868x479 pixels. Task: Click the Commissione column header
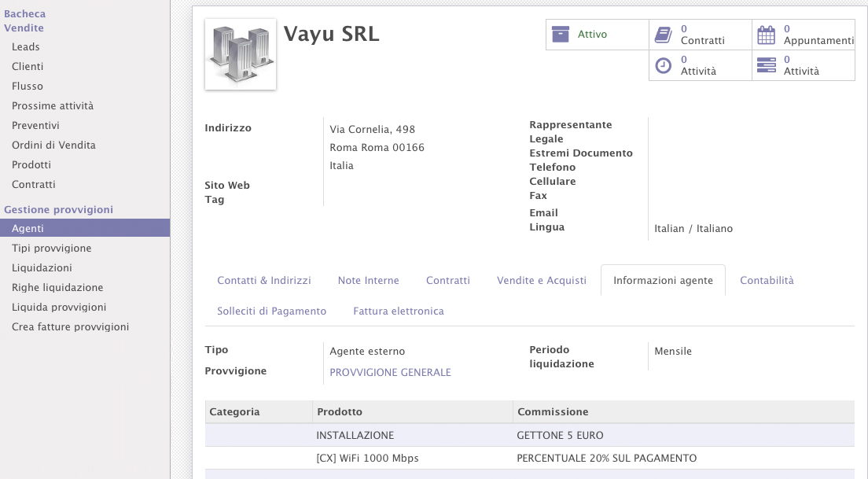(x=684, y=412)
